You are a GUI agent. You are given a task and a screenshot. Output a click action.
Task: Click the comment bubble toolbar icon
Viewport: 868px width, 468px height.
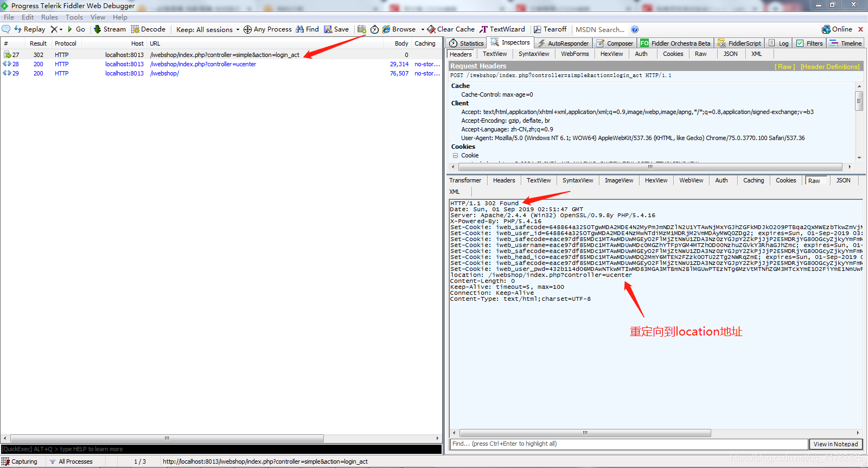[x=6, y=29]
